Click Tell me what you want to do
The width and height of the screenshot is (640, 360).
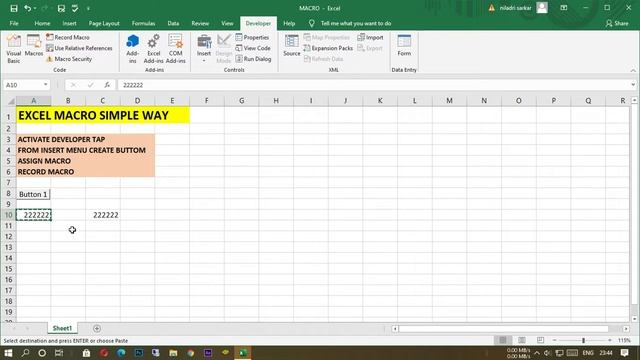[x=356, y=23]
